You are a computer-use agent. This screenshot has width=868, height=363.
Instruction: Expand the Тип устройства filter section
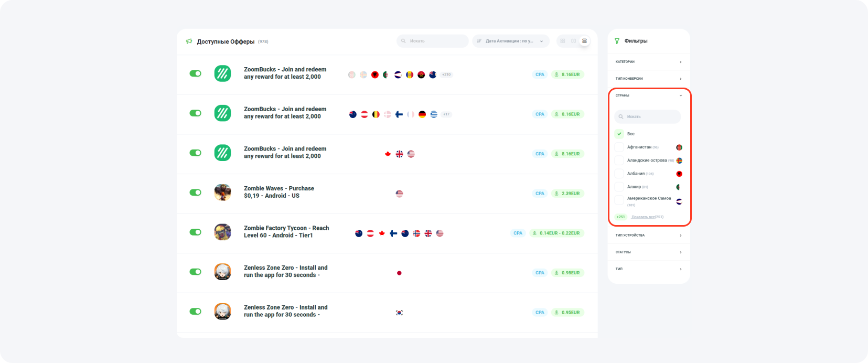tap(648, 235)
